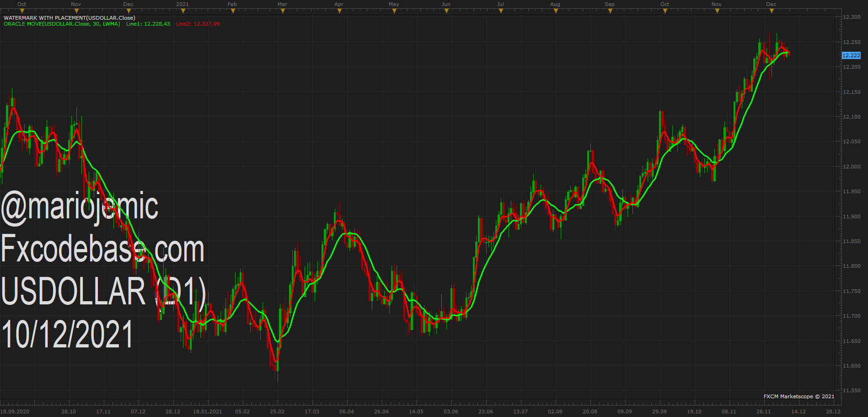The width and height of the screenshot is (868, 417).
Task: Click the Dec 2020 month marker triangle
Action: coord(129,11)
